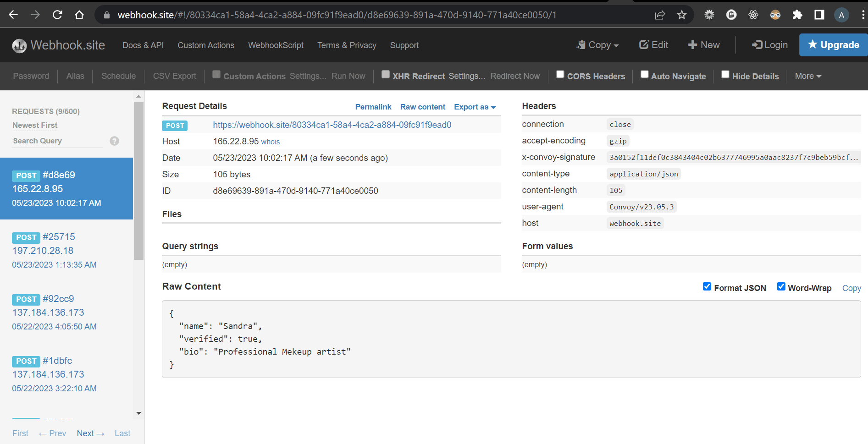
Task: Open the Export as dropdown
Action: click(475, 107)
